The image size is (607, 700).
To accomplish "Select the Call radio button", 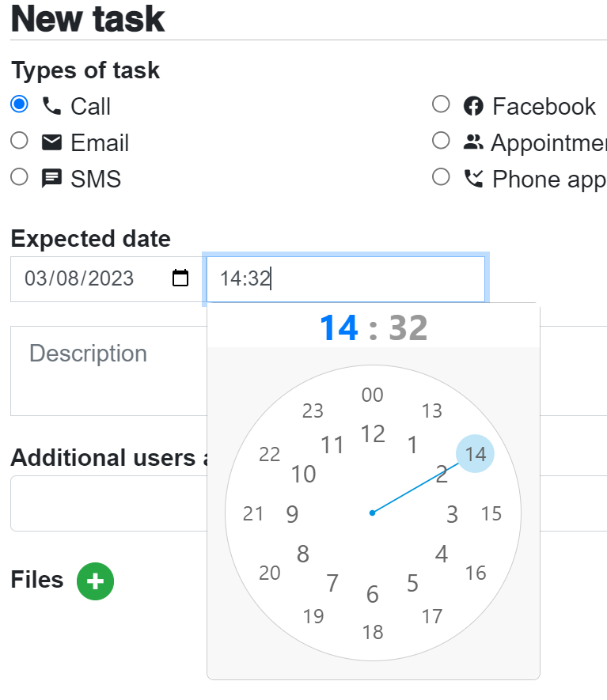I will pos(20,104).
